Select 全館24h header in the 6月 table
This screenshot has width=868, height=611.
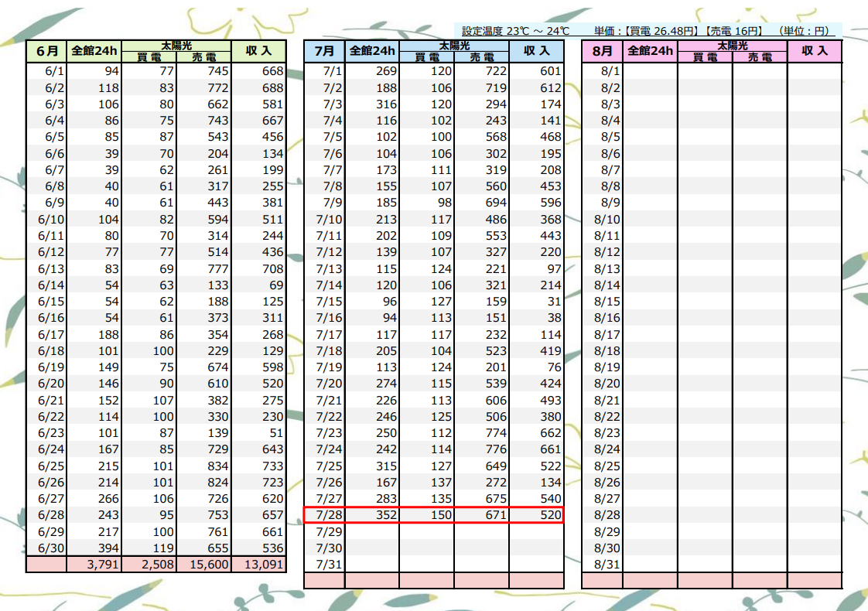coord(94,51)
